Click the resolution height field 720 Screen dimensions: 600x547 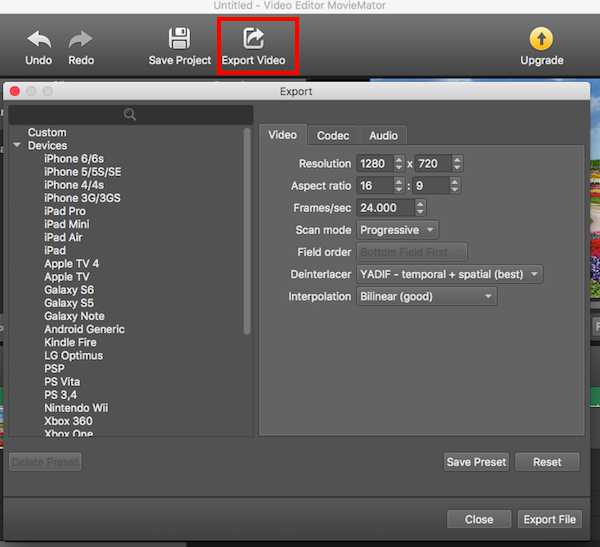(x=434, y=163)
